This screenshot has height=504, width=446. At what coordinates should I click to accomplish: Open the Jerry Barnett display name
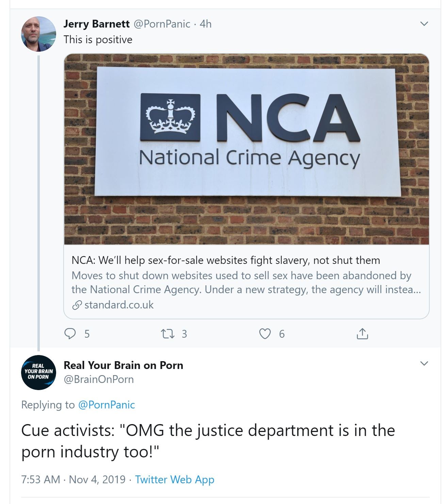click(x=97, y=24)
